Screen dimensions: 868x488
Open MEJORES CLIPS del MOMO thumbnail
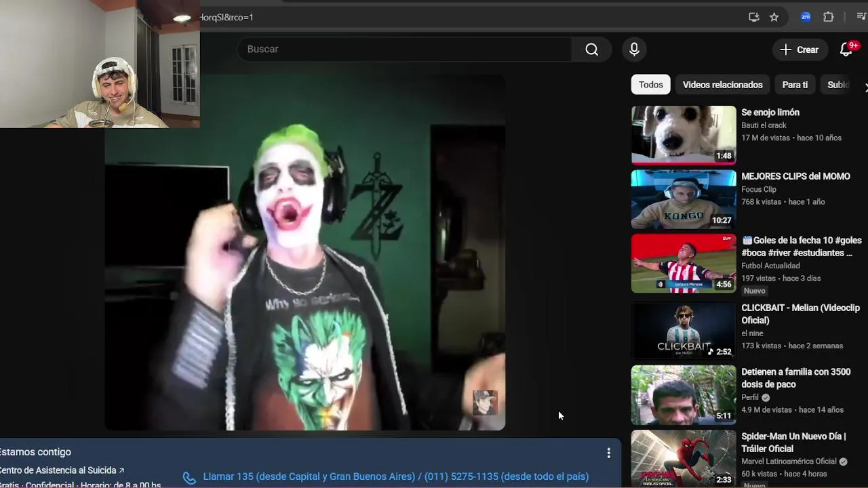pyautogui.click(x=684, y=199)
